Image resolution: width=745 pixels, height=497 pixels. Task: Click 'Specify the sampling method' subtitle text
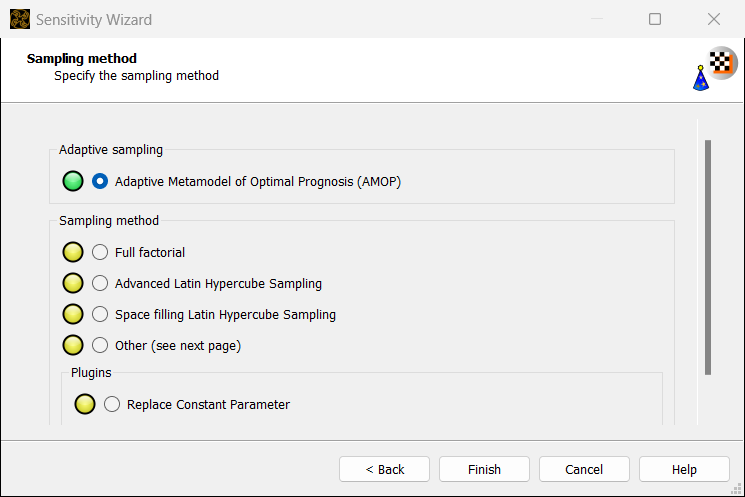click(136, 76)
